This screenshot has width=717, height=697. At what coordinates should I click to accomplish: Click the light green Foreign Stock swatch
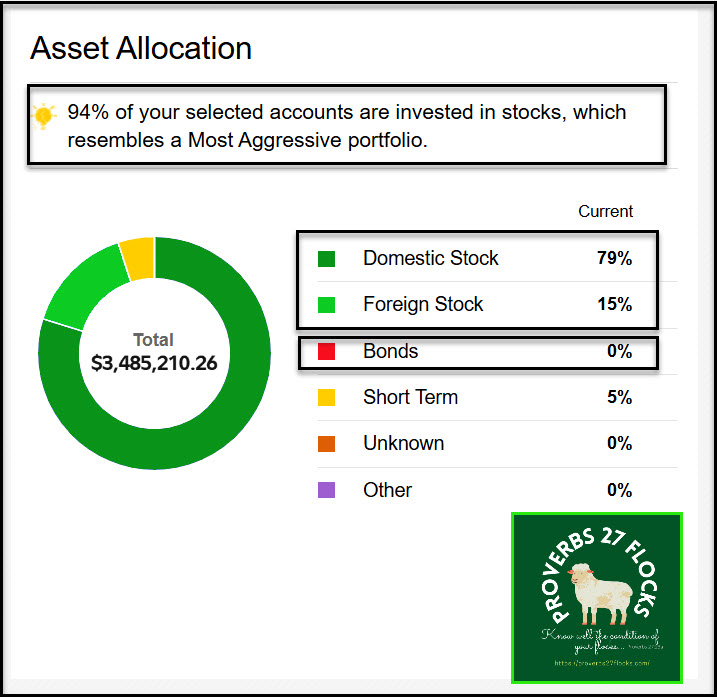click(x=326, y=305)
